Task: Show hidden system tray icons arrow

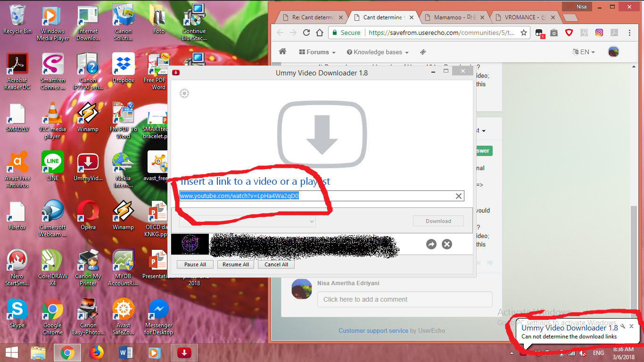Action: click(x=512, y=353)
